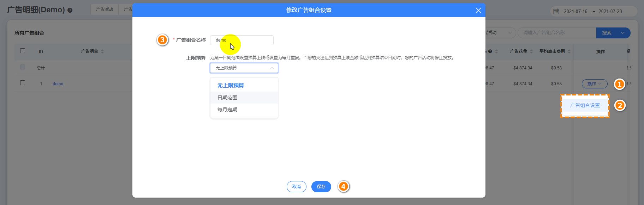
Task: Click the help icon beside 广告明细(Demo) title
Action: click(70, 10)
